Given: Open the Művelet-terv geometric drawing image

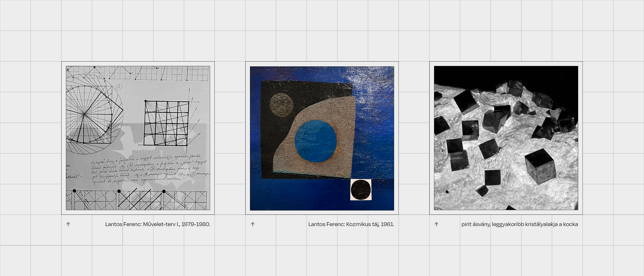Looking at the screenshot, I should click(138, 138).
